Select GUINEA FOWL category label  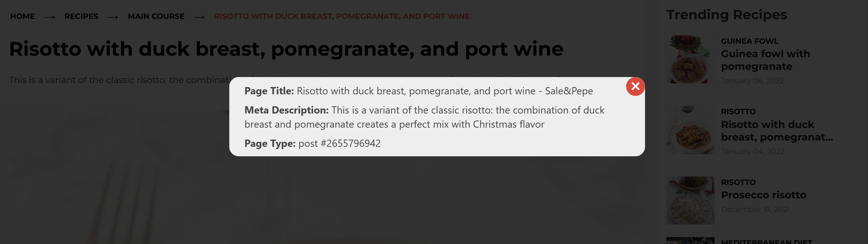coord(749,41)
